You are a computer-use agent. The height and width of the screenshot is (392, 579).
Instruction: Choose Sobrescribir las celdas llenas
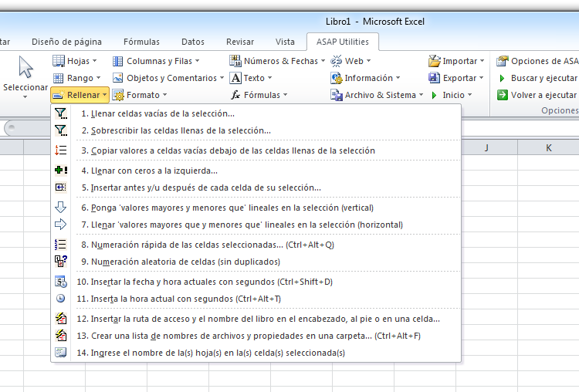(x=256, y=130)
